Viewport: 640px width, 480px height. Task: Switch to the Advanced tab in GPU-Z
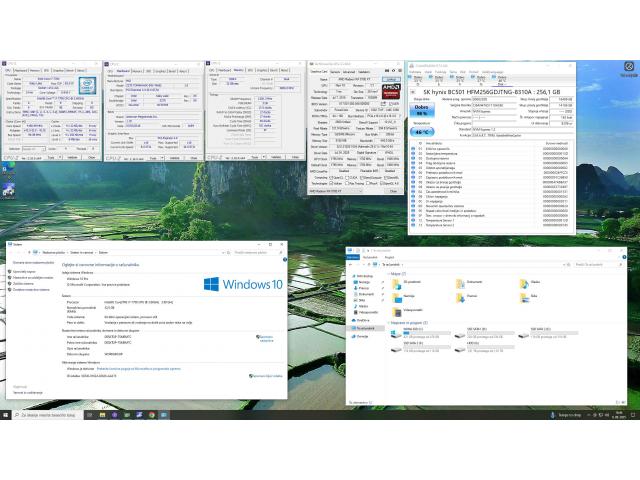349,72
